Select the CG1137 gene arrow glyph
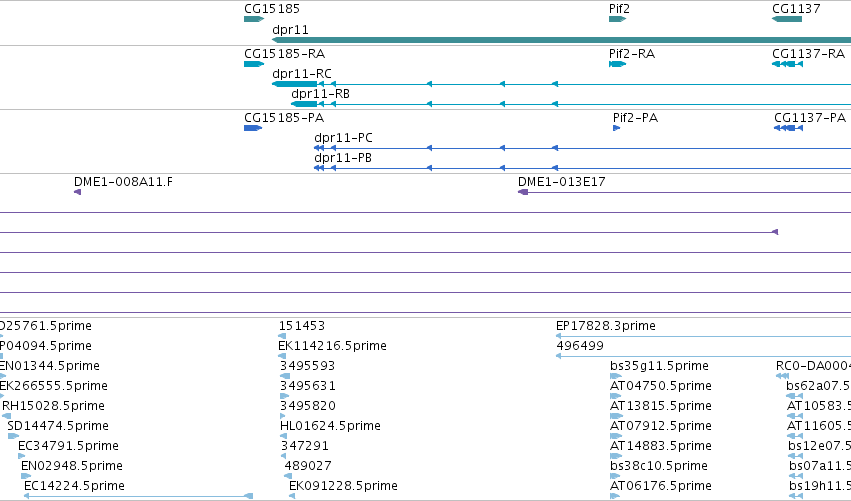This screenshot has width=851, height=501. point(787,19)
